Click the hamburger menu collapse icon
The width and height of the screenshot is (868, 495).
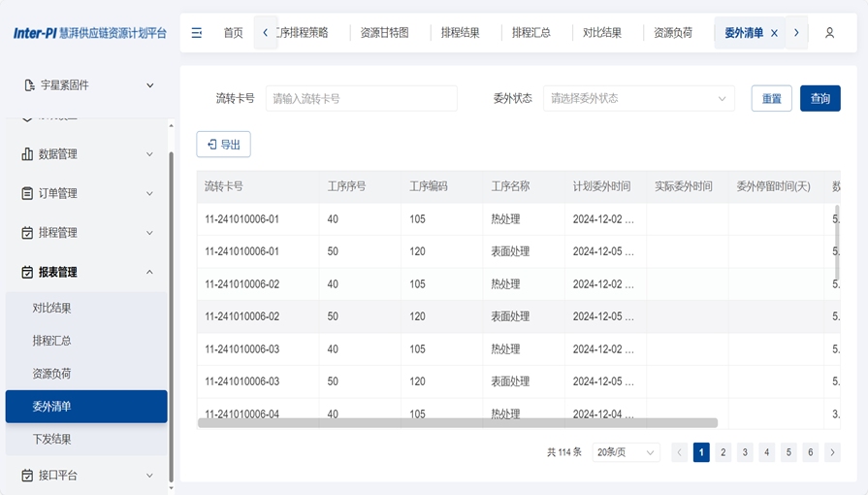tap(197, 33)
